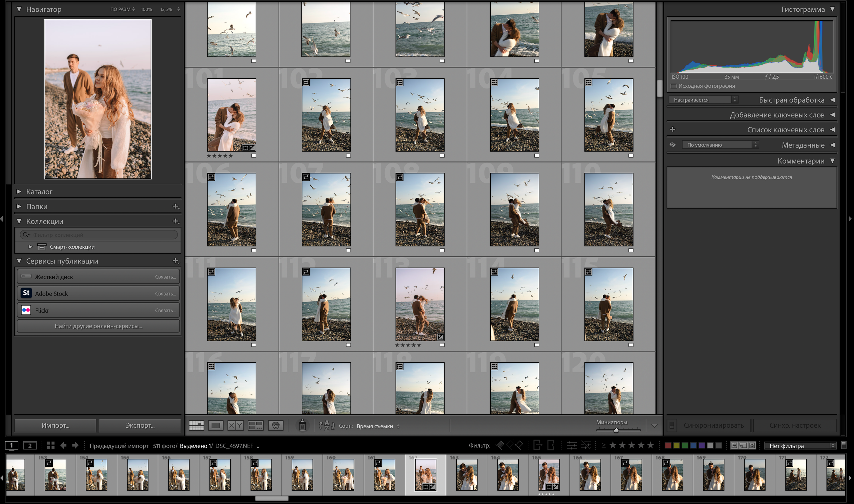Toggle the eye icon next to Метаданные
Screen dimensions: 854x504
point(672,145)
